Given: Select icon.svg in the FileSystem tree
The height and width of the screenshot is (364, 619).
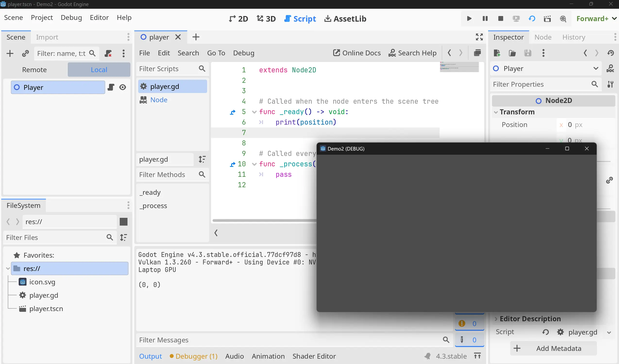Looking at the screenshot, I should 42,282.
